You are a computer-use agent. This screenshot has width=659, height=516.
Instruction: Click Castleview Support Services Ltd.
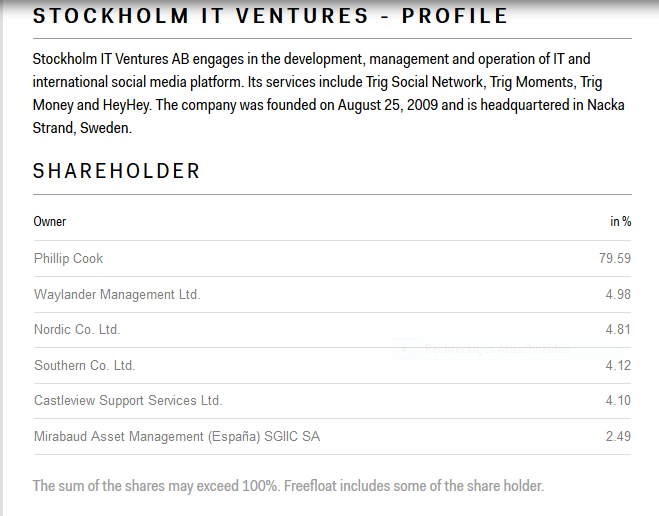(x=128, y=400)
